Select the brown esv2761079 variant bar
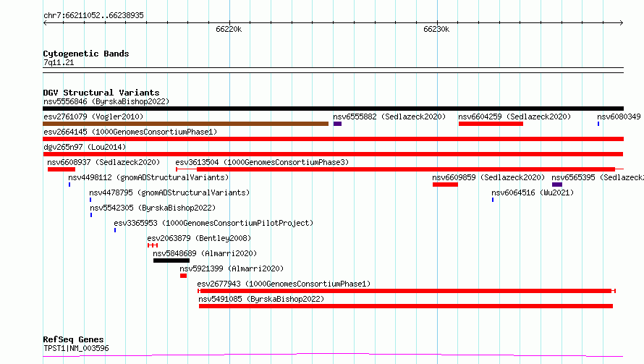644x364 pixels. 186,124
